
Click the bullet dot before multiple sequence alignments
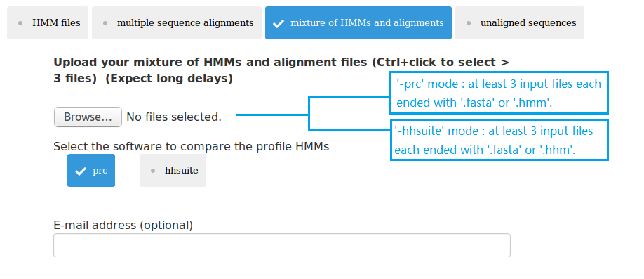coord(105,23)
